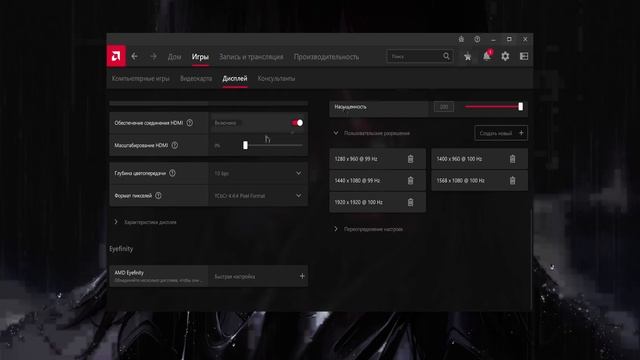This screenshot has width=640, height=360.
Task: Expand the Характеристики дисплея section
Action: point(146,222)
